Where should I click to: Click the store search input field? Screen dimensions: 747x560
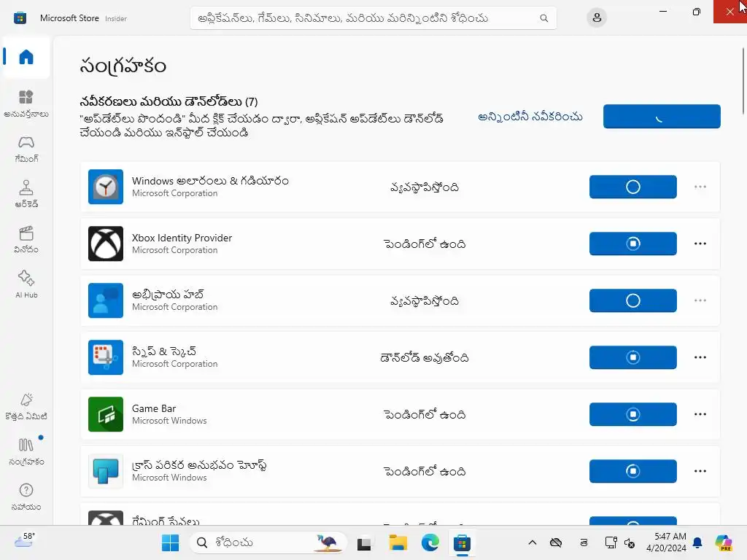pyautogui.click(x=373, y=18)
